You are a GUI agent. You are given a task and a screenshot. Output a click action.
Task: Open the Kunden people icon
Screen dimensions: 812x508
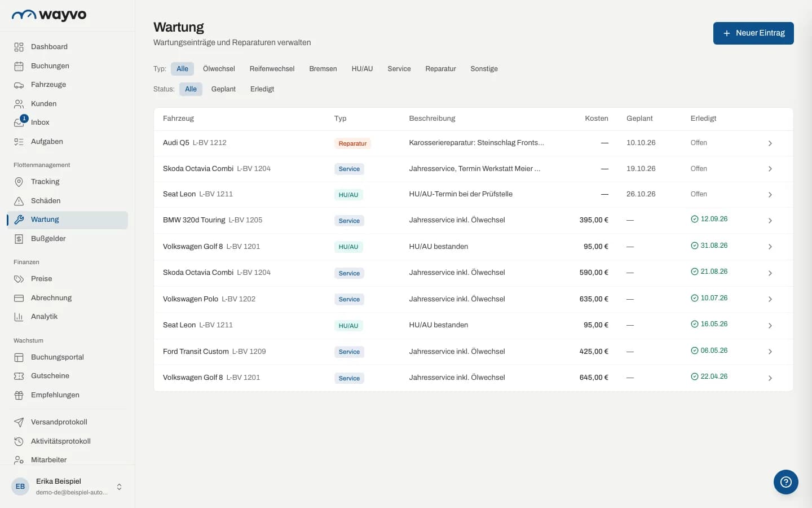(19, 104)
